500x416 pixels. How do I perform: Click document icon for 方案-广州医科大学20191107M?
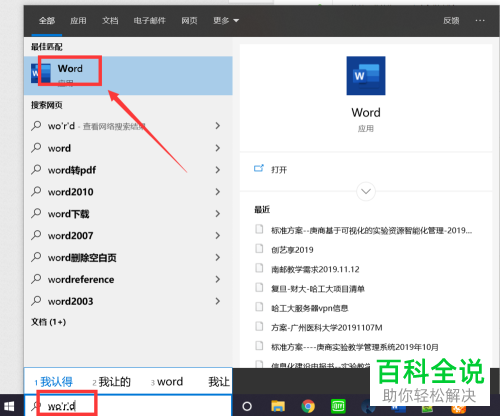pos(259,326)
